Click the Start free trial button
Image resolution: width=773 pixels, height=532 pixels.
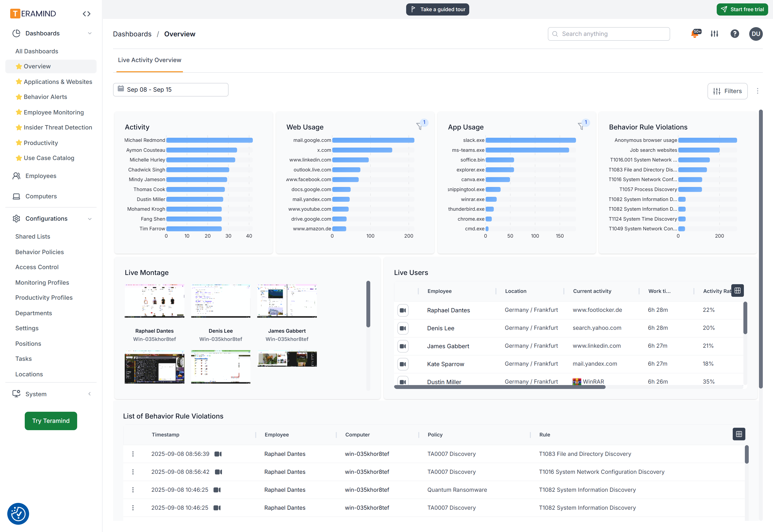pyautogui.click(x=742, y=9)
